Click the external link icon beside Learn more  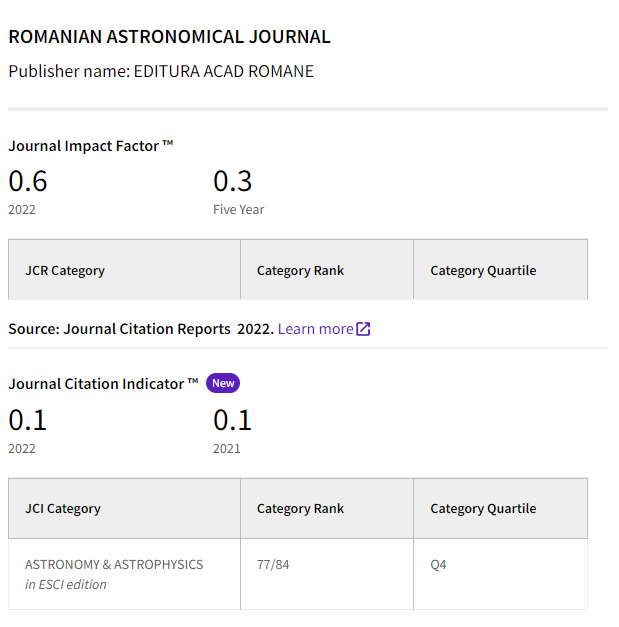point(363,329)
